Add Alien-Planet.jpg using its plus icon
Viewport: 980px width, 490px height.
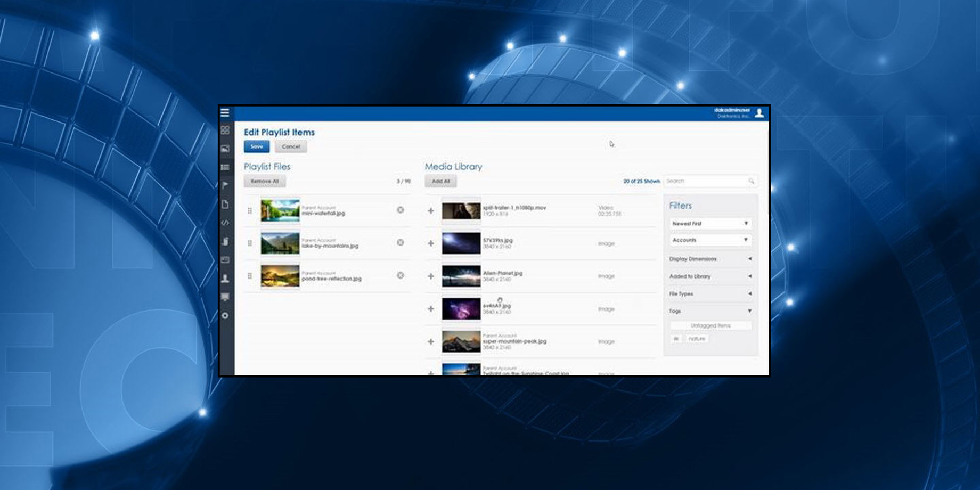[x=431, y=276]
